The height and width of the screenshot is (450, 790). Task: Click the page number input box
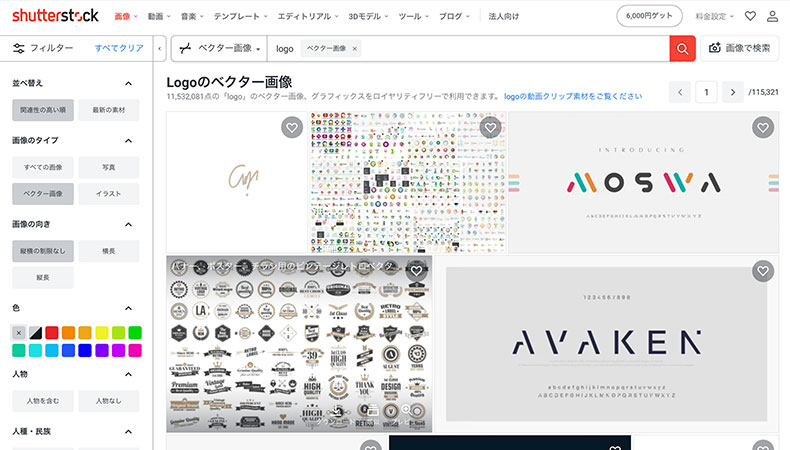(706, 92)
